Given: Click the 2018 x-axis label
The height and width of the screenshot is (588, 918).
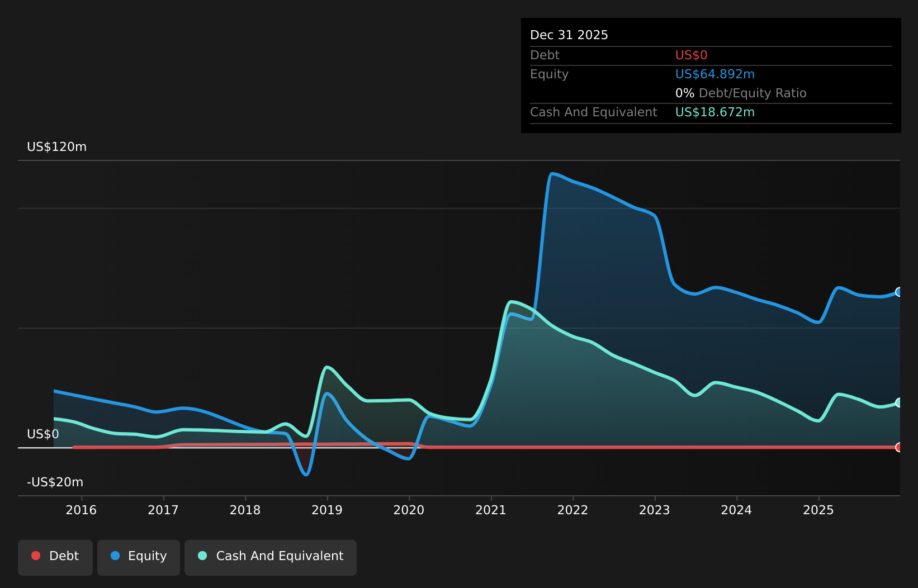Looking at the screenshot, I should (x=245, y=510).
